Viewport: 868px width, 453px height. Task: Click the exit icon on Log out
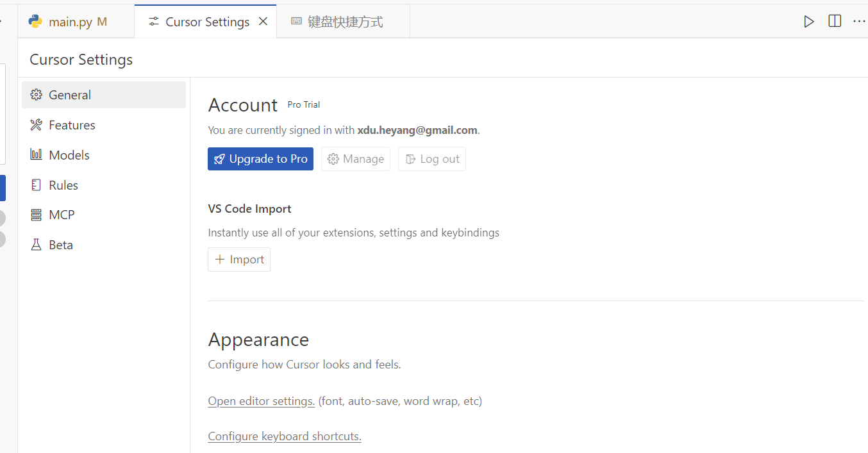coord(410,159)
